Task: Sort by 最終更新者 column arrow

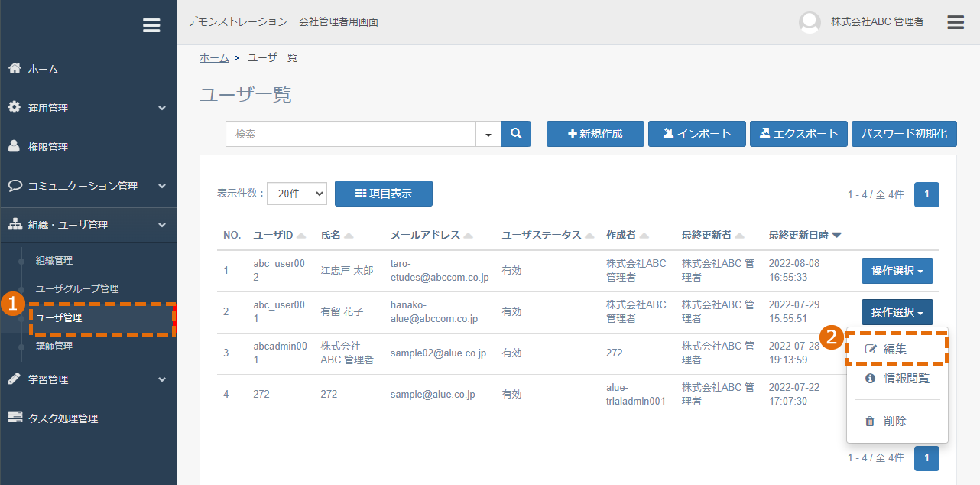Action: pos(739,236)
